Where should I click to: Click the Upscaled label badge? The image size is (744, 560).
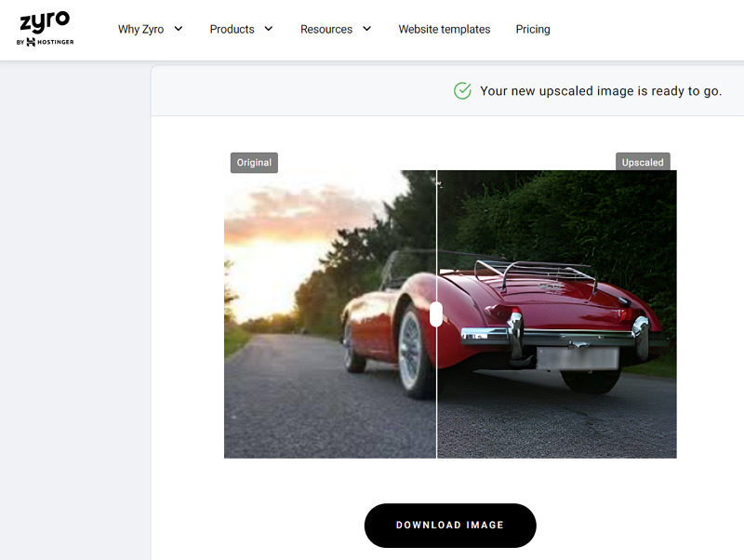tap(643, 161)
